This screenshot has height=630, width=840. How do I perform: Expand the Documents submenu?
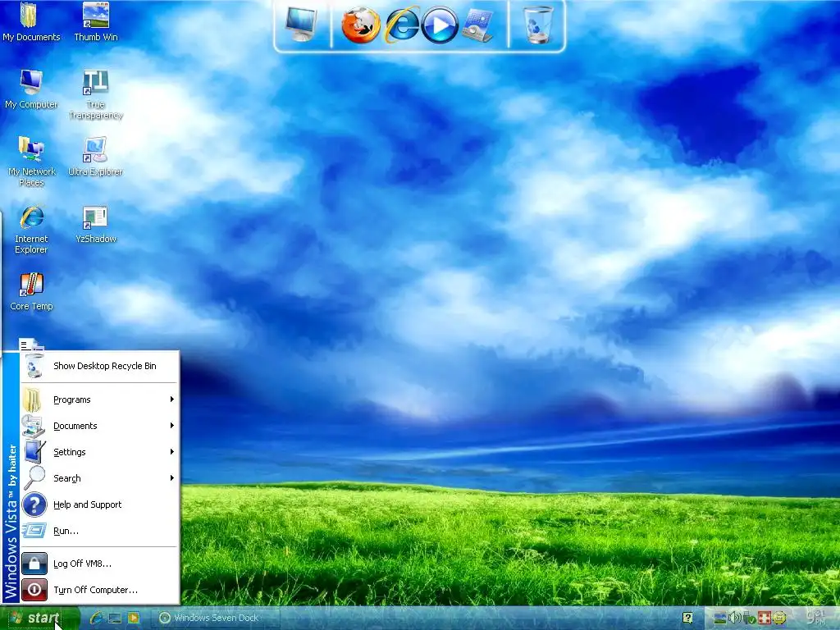(98, 426)
